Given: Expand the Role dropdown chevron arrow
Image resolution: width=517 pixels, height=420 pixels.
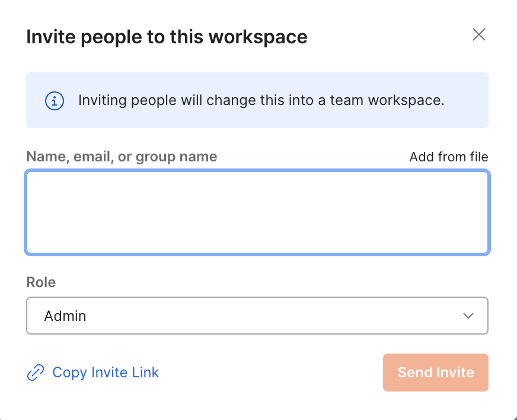Looking at the screenshot, I should coord(468,316).
